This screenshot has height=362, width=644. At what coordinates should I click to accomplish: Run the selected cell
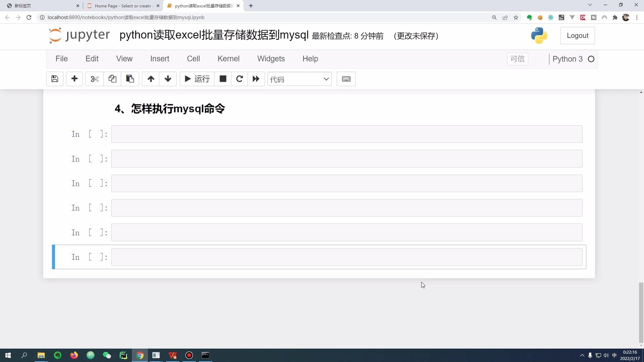click(x=197, y=79)
